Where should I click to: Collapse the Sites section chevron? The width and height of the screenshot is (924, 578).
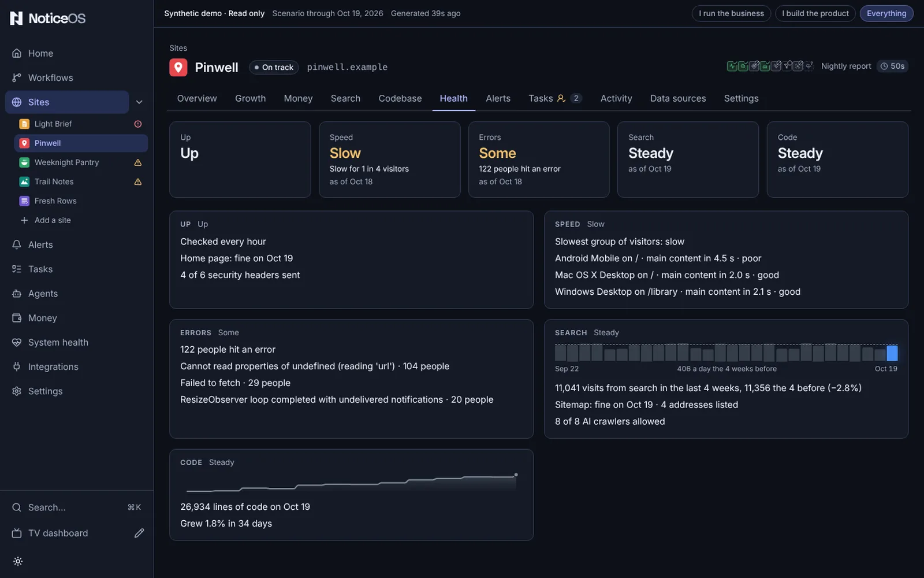(139, 102)
